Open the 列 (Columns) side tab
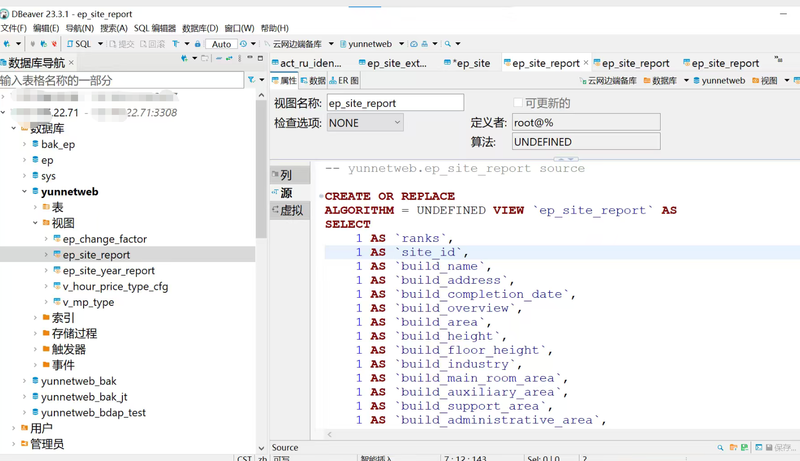The height and width of the screenshot is (461, 800). [286, 175]
